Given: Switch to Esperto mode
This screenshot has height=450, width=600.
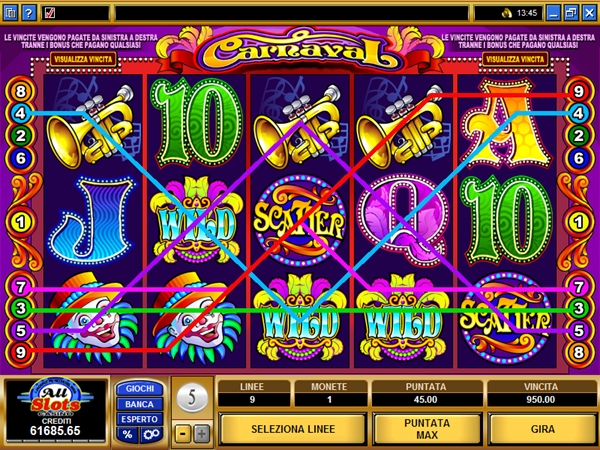Looking at the screenshot, I should 140,419.
